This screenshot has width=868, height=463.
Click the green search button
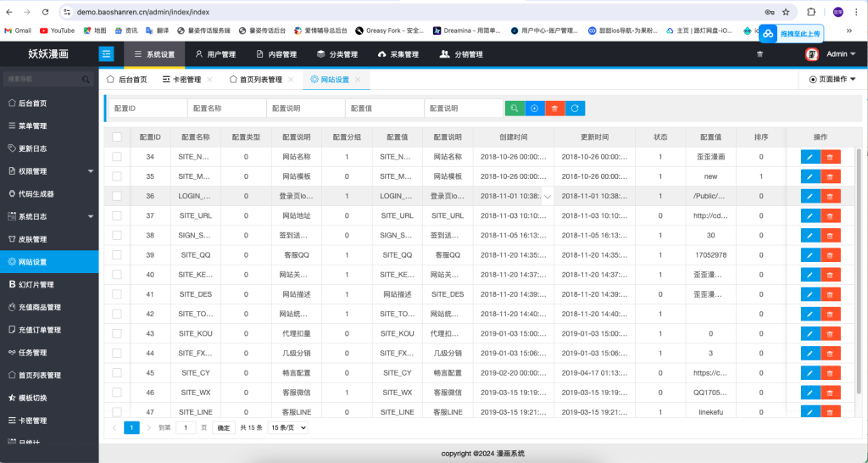click(x=515, y=109)
